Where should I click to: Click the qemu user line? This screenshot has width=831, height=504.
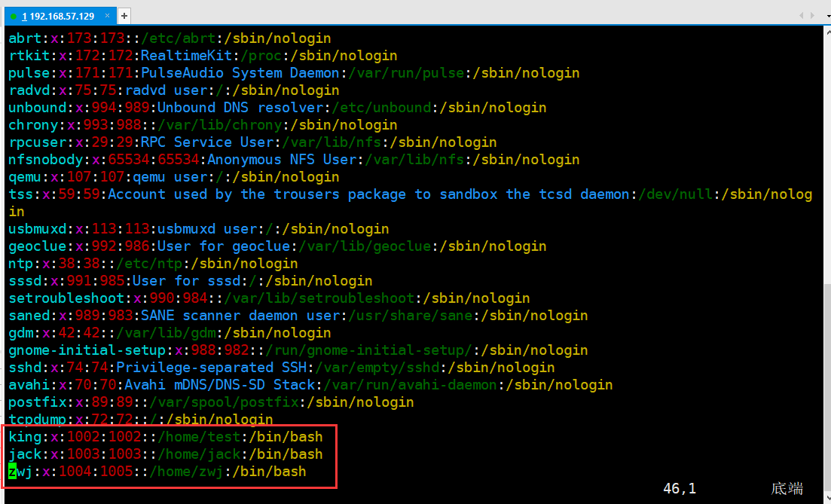174,177
